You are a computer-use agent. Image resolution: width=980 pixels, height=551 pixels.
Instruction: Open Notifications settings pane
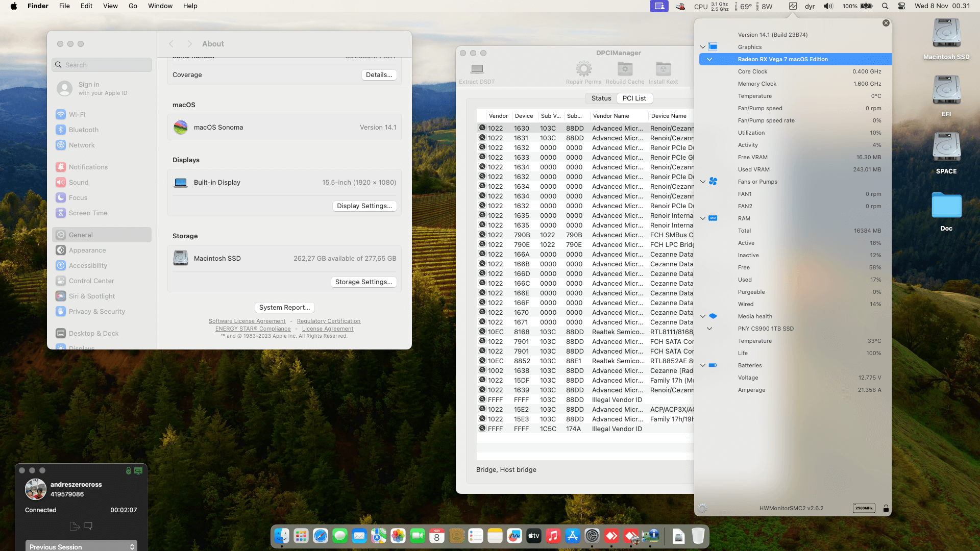pos(102,167)
